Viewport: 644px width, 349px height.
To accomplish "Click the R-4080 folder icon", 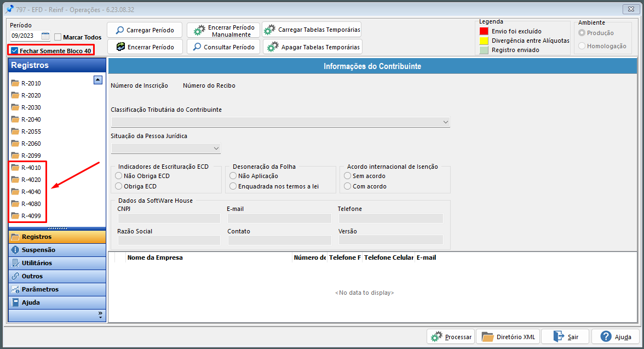I will point(15,203).
